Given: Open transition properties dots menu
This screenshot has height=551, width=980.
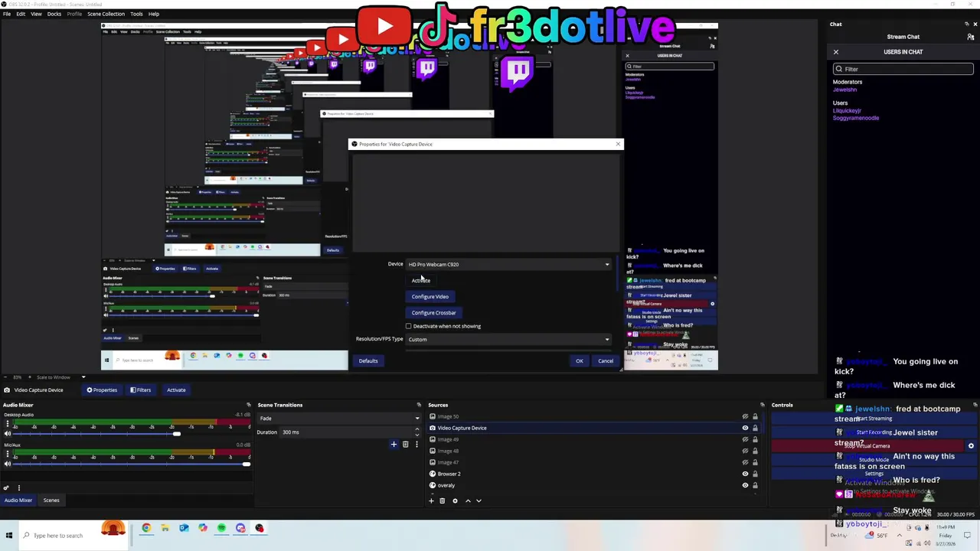Looking at the screenshot, I should click(416, 444).
